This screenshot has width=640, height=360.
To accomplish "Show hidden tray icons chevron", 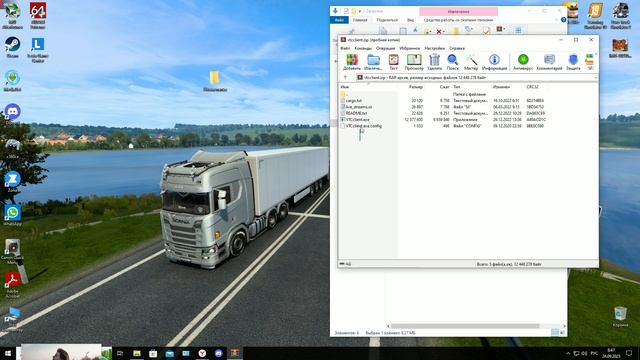I will [568, 353].
